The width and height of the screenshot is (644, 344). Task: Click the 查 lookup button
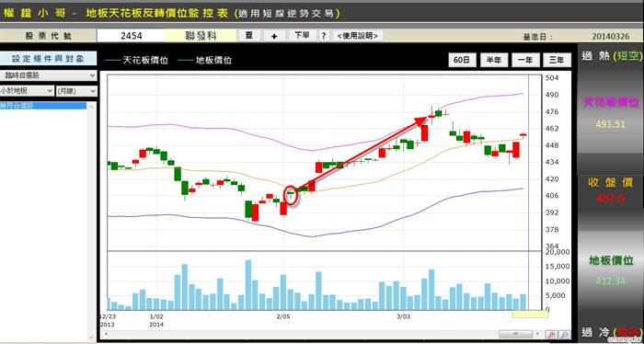click(x=249, y=36)
